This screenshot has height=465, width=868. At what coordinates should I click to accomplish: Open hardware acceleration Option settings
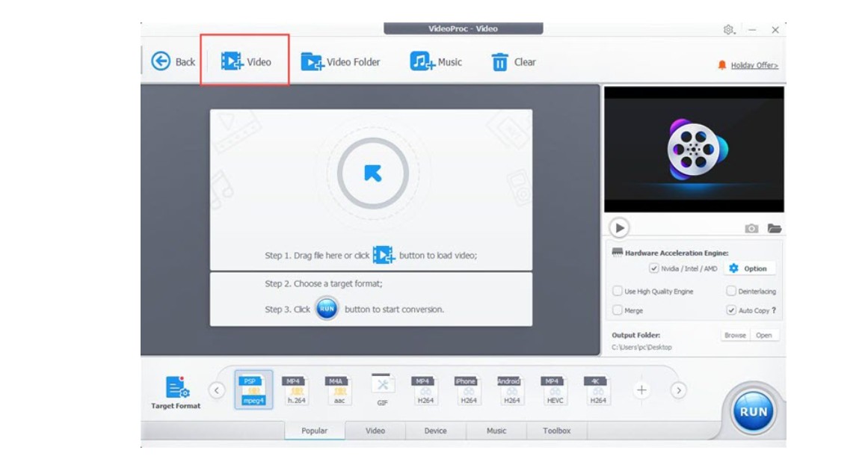(x=749, y=268)
